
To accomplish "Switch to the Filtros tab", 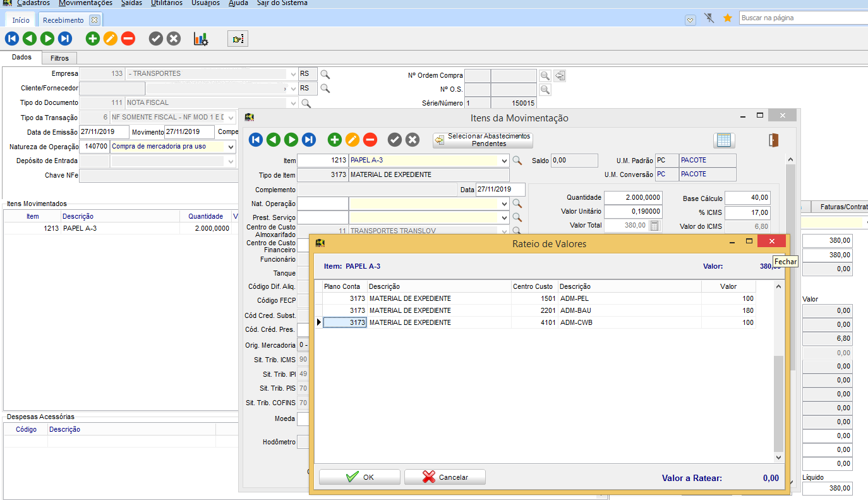I will tap(59, 58).
